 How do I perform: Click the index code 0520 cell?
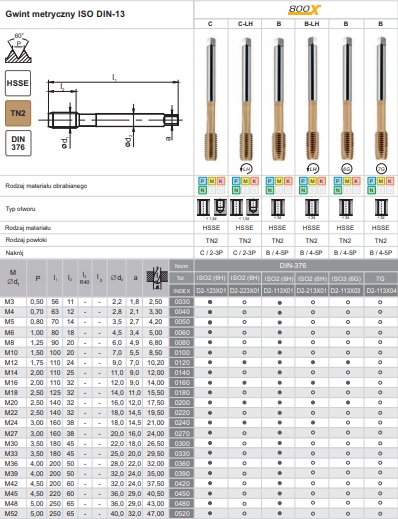(182, 514)
